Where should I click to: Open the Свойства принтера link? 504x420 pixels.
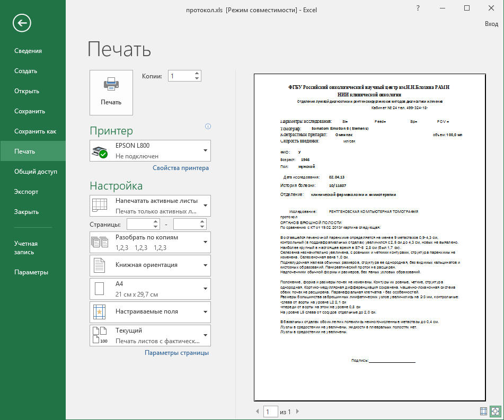181,168
